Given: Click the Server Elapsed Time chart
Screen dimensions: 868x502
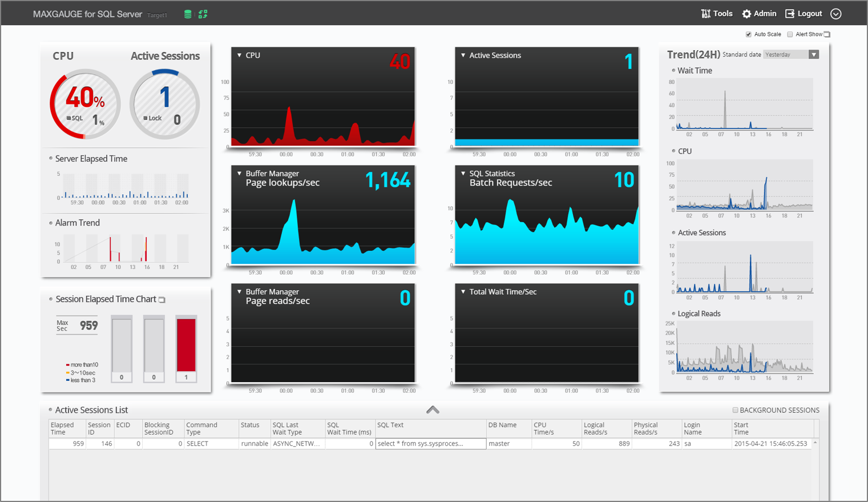Looking at the screenshot, I should (x=126, y=186).
